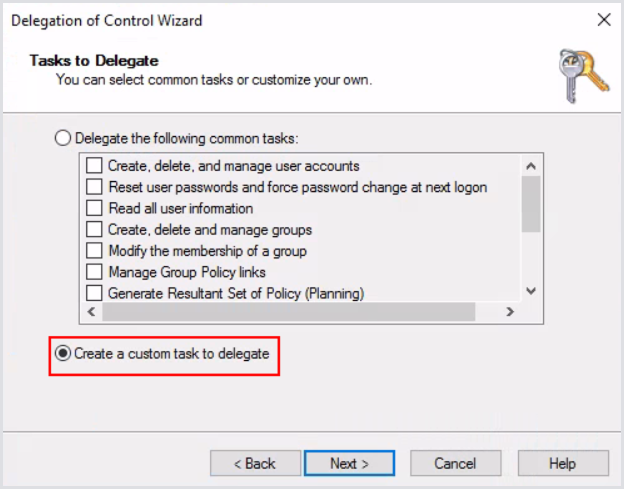This screenshot has height=489, width=624.
Task: Check the 'Manage Group Policy links' option
Action: coord(94,272)
